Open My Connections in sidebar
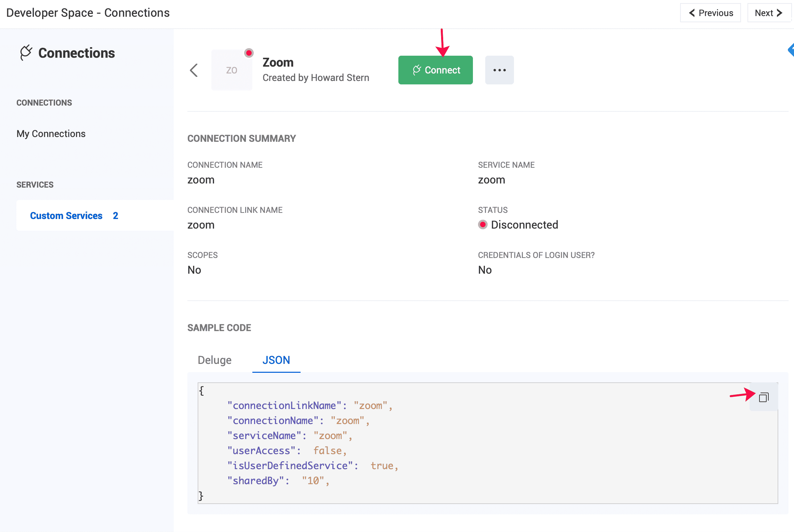794x532 pixels. pos(51,134)
